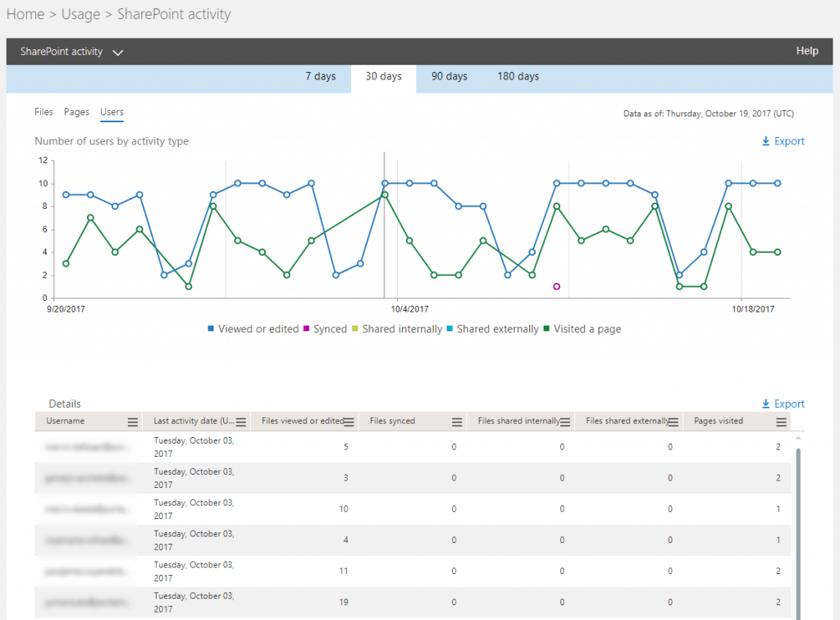The width and height of the screenshot is (840, 620).
Task: Click the Details section heading
Action: (65, 403)
